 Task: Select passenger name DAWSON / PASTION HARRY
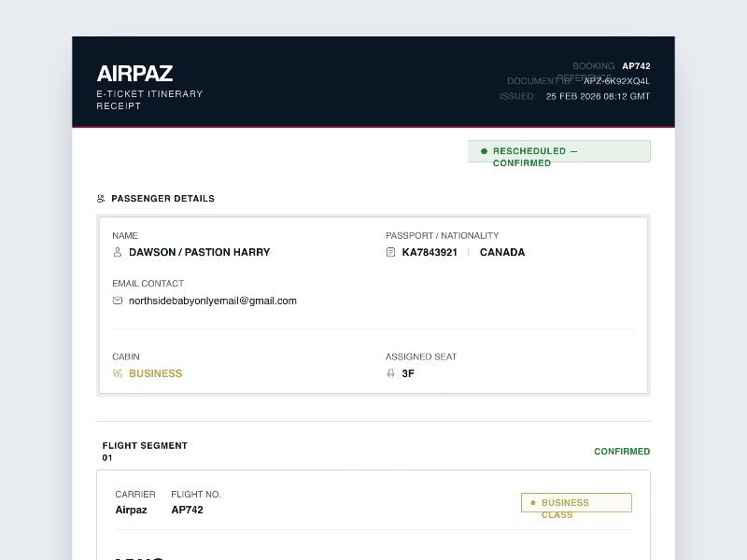(199, 252)
